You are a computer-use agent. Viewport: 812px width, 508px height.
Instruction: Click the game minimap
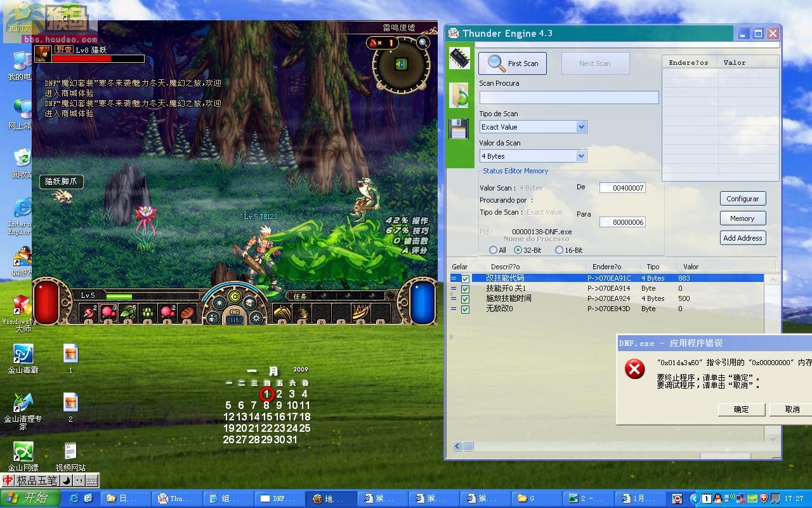(401, 64)
